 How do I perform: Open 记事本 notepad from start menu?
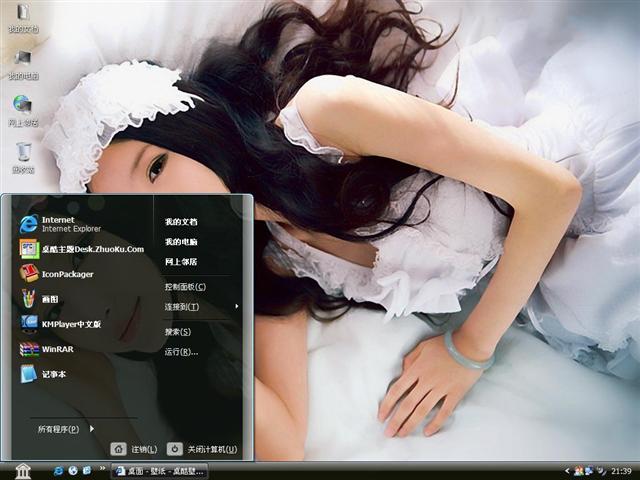coord(42,374)
